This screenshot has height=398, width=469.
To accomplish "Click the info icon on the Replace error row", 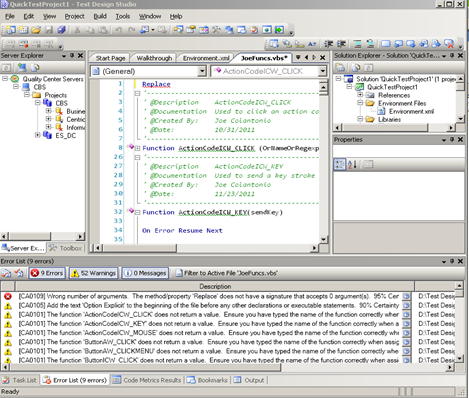I will click(x=406, y=296).
